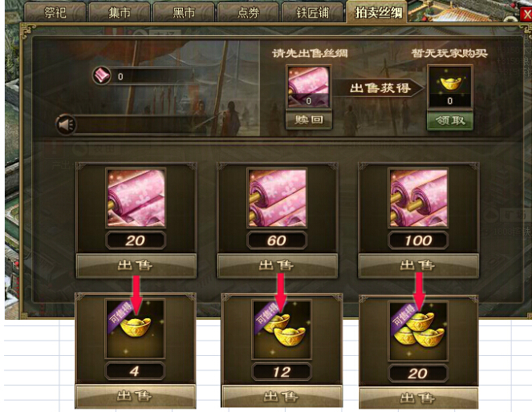Sell the 60 silk bundle with 出售
The height and width of the screenshot is (412, 532).
[277, 265]
